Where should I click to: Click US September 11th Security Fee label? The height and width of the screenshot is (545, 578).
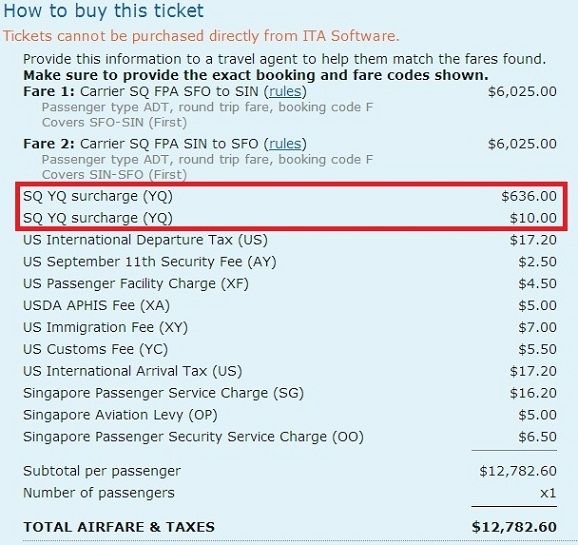point(150,262)
